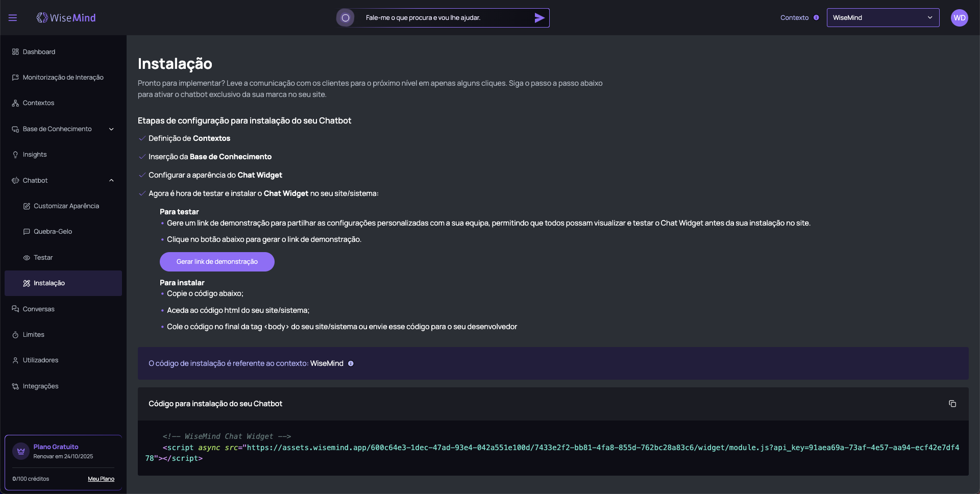Click the WiseMind logo
980x494 pixels.
(x=66, y=18)
